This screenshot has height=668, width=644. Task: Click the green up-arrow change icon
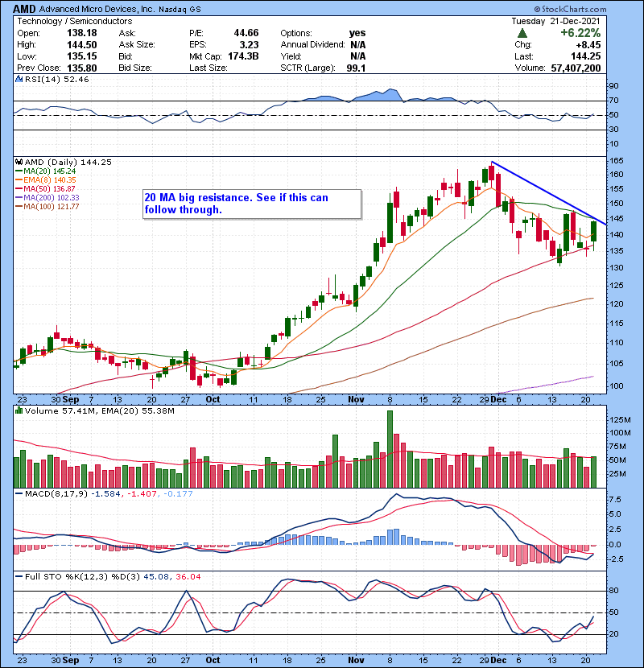coord(522,33)
